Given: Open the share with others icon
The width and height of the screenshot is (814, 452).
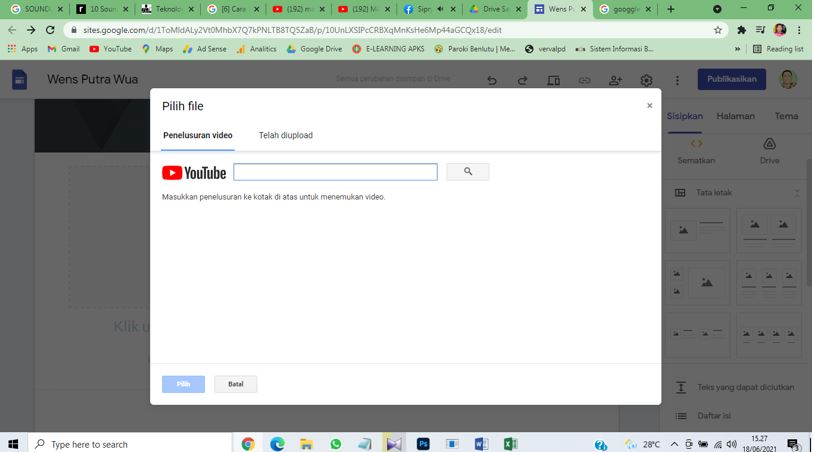Looking at the screenshot, I should click(x=615, y=81).
